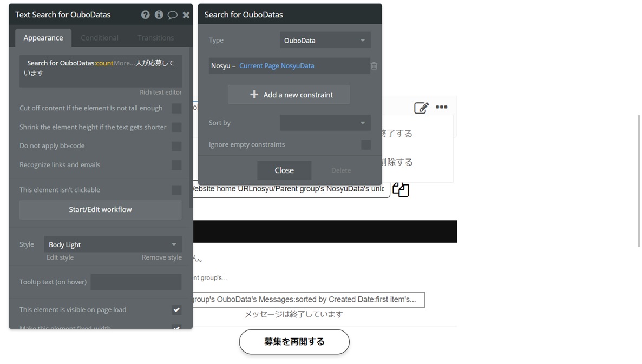Open the help question-mark icon in Text panel

tap(146, 15)
